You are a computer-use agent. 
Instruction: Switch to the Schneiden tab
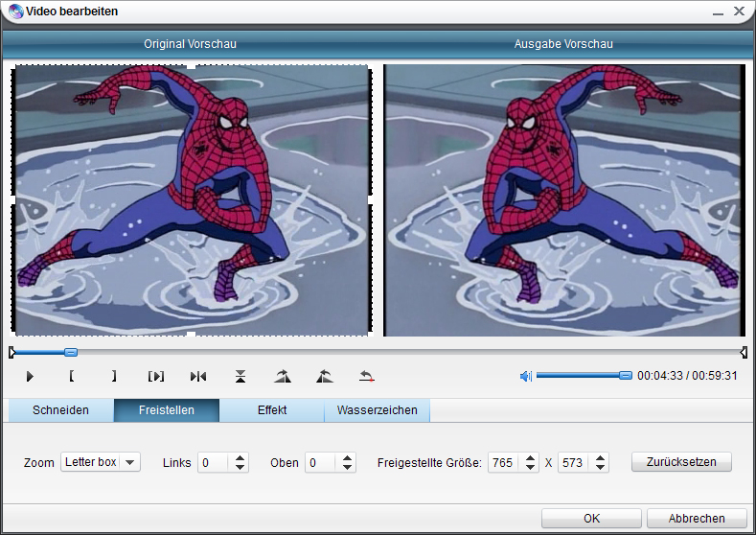[60, 410]
